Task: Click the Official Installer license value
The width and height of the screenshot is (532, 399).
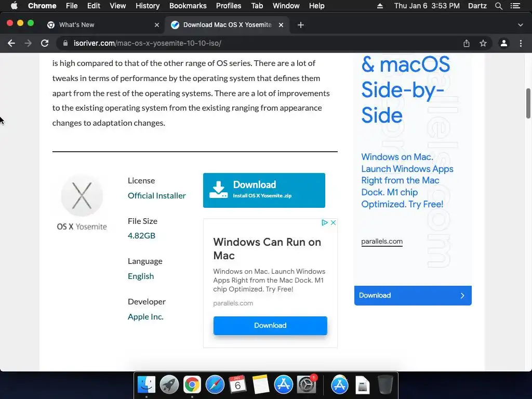Action: pyautogui.click(x=157, y=196)
